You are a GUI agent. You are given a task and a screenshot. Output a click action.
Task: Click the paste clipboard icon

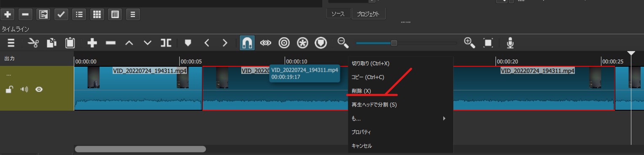tap(70, 43)
